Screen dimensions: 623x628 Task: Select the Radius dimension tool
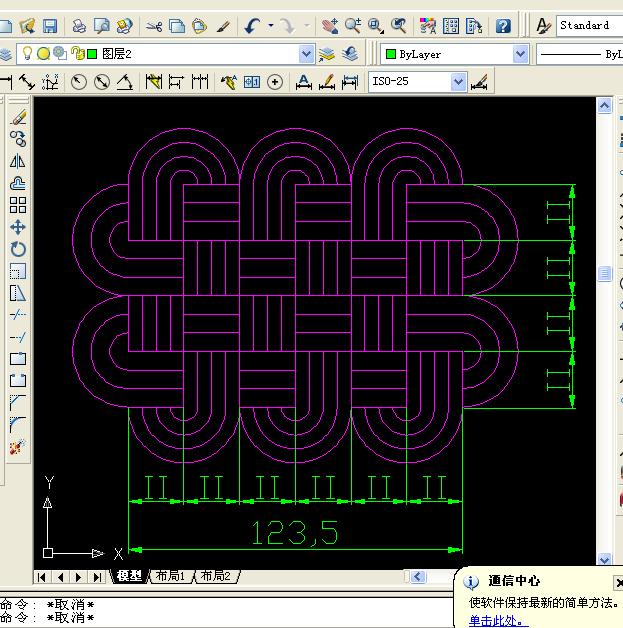78,82
